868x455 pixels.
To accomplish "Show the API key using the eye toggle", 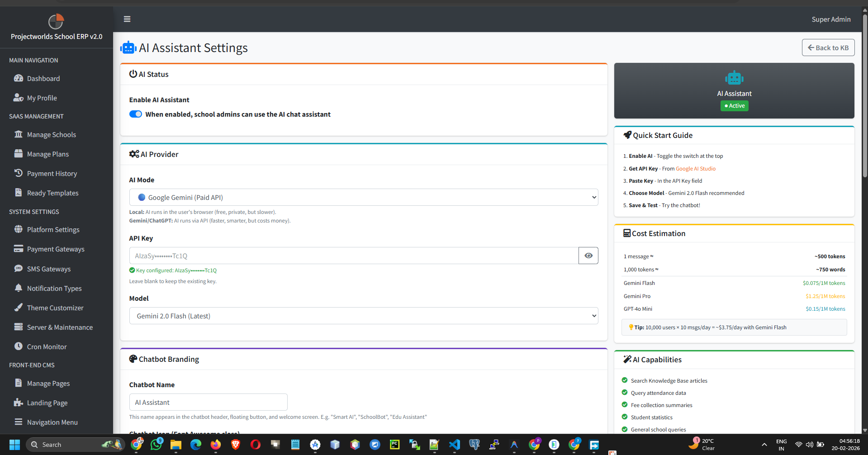I will 588,256.
